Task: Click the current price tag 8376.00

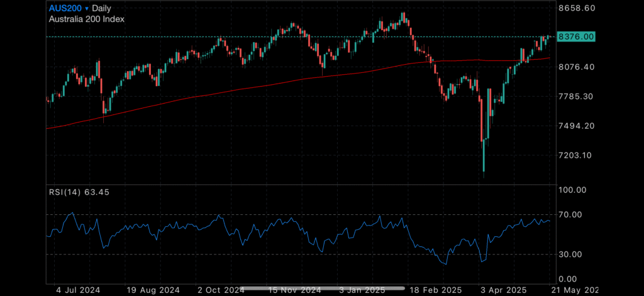Action: click(576, 36)
